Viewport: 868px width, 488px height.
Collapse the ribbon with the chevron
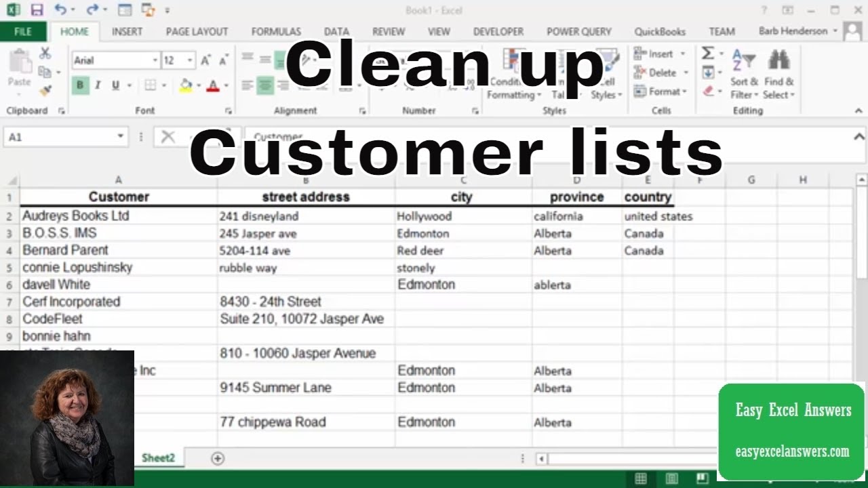point(859,110)
